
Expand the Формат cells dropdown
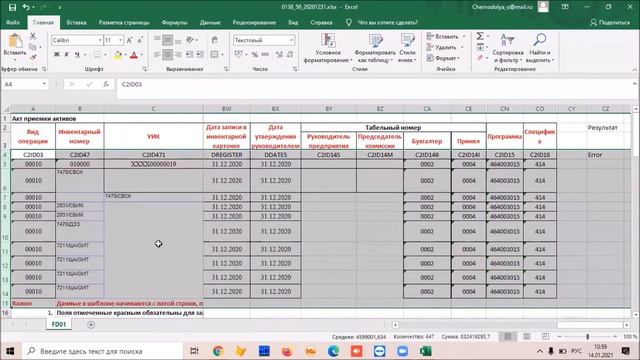(x=459, y=58)
